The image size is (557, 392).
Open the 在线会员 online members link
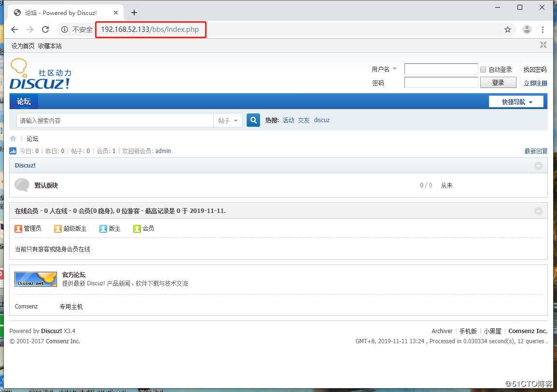pyautogui.click(x=26, y=211)
